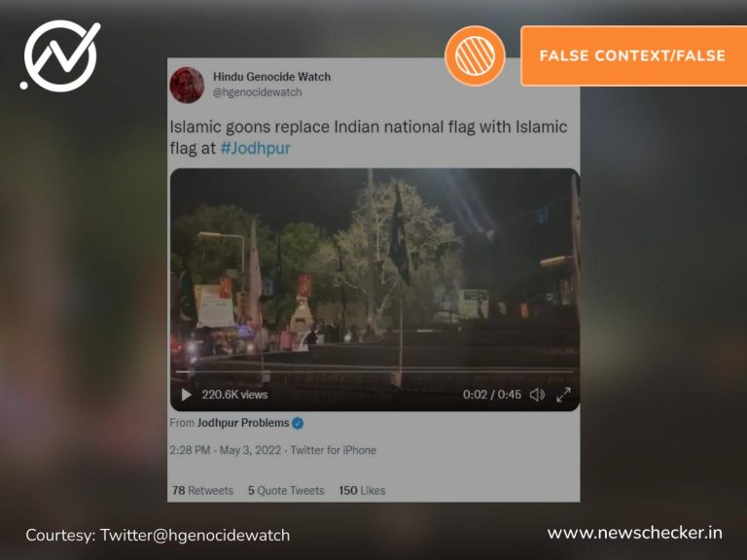Click the orange striped circle rating icon
The height and width of the screenshot is (560, 747).
pyautogui.click(x=475, y=55)
